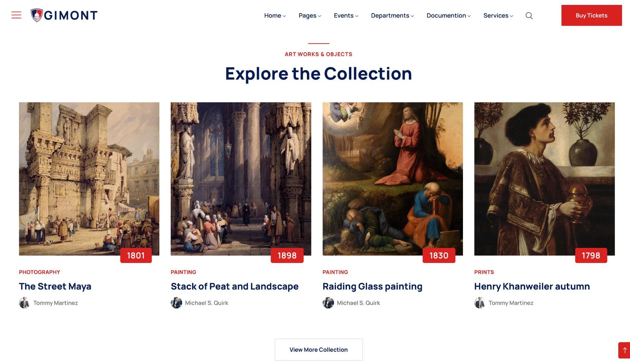630x364 pixels.
Task: Select the 1801 year badge
Action: [x=136, y=255]
